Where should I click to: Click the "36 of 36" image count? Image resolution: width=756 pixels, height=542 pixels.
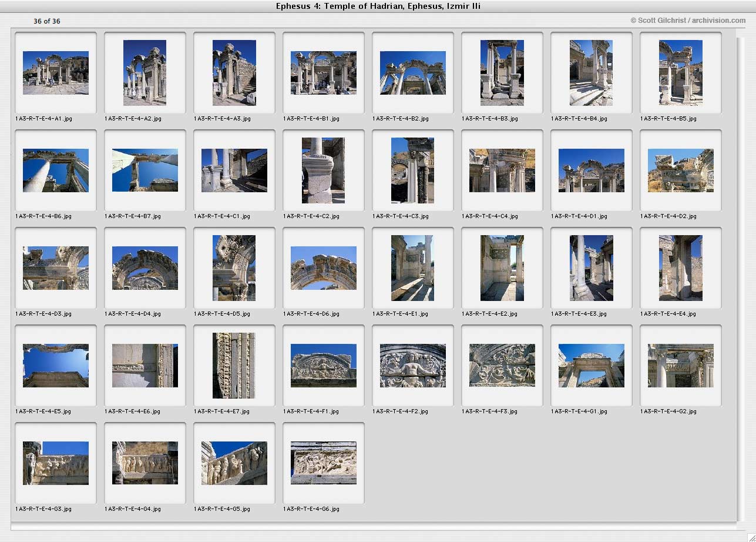pyautogui.click(x=47, y=21)
